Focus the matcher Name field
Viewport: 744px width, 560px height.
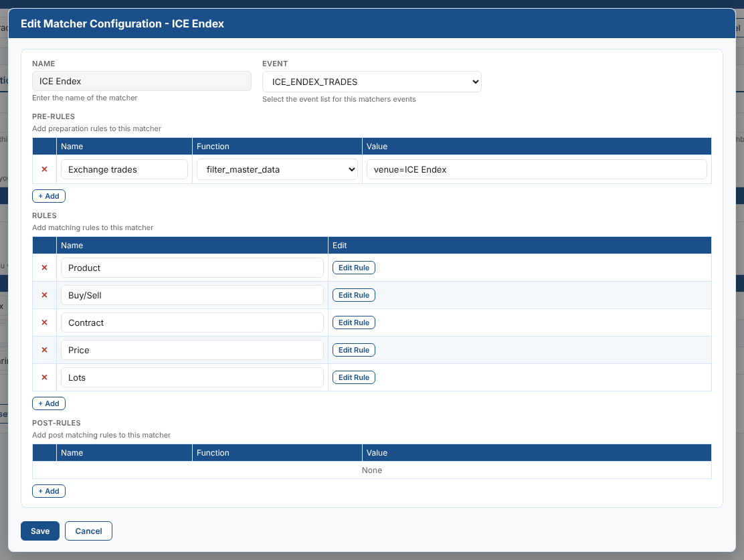point(142,81)
